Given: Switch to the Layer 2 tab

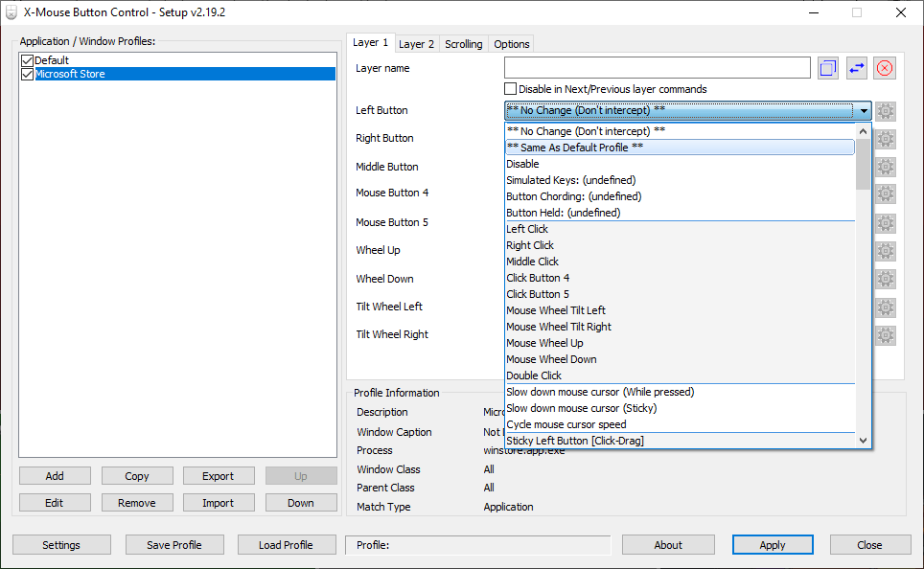Looking at the screenshot, I should (416, 44).
